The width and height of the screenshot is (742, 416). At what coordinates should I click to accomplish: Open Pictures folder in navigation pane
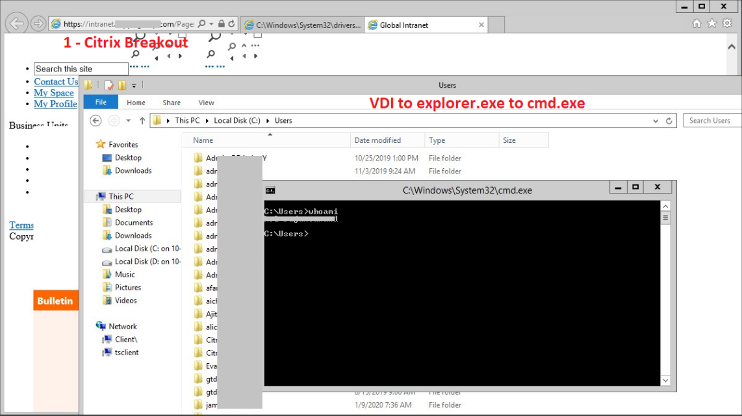pos(122,287)
